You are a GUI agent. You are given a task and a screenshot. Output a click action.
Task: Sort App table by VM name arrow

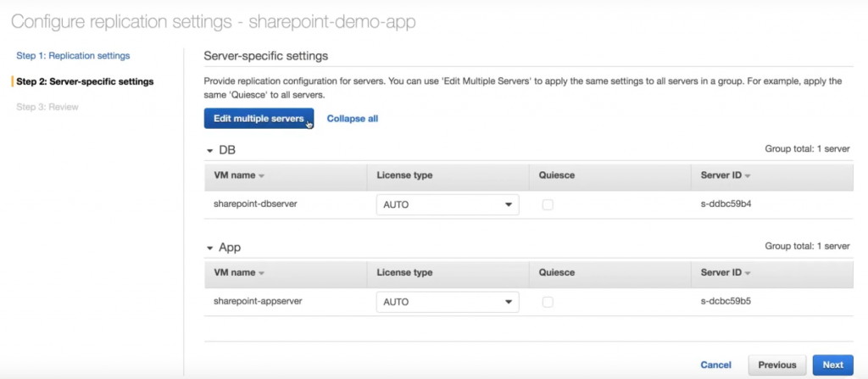tap(262, 273)
